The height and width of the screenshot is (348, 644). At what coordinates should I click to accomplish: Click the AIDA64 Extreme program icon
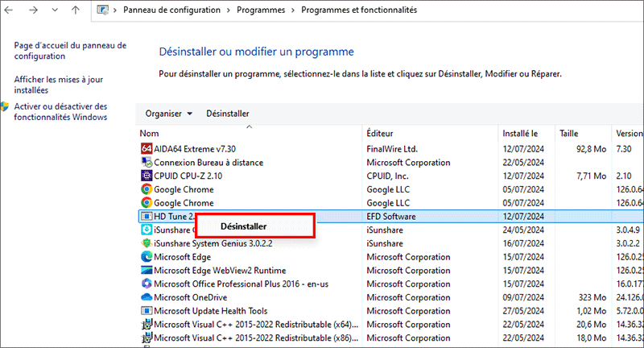coord(147,149)
